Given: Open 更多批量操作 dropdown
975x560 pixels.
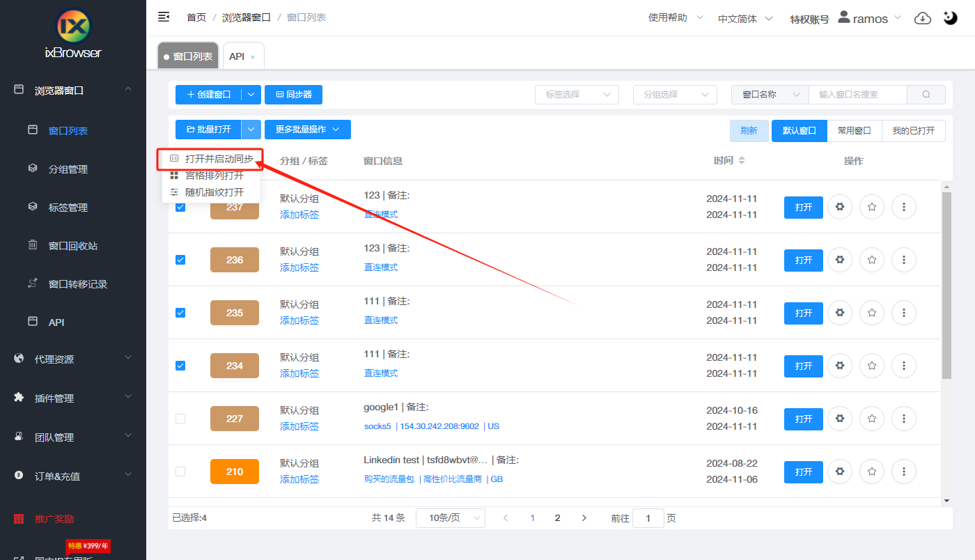Looking at the screenshot, I should [308, 130].
